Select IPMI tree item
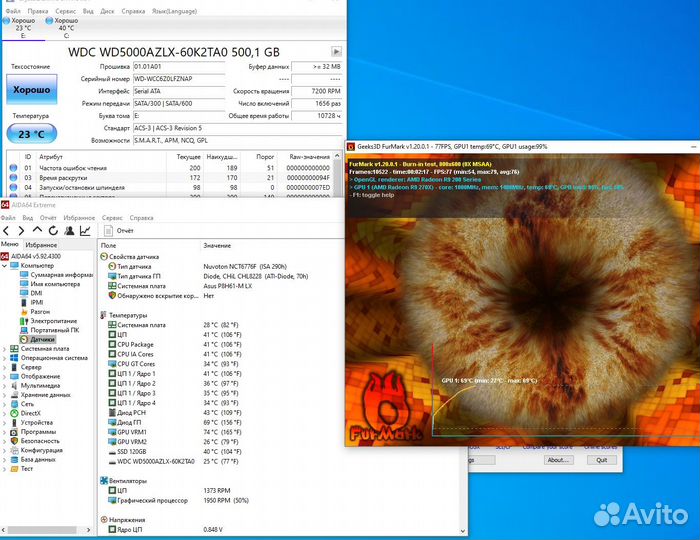700x540 pixels. (32, 302)
